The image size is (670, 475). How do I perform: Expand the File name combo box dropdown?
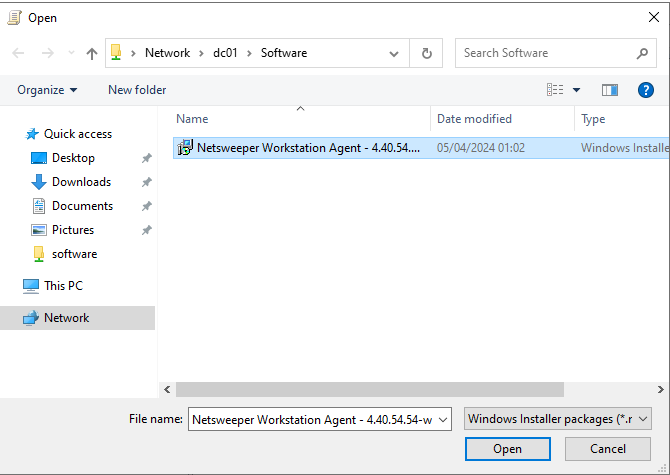[x=443, y=419]
